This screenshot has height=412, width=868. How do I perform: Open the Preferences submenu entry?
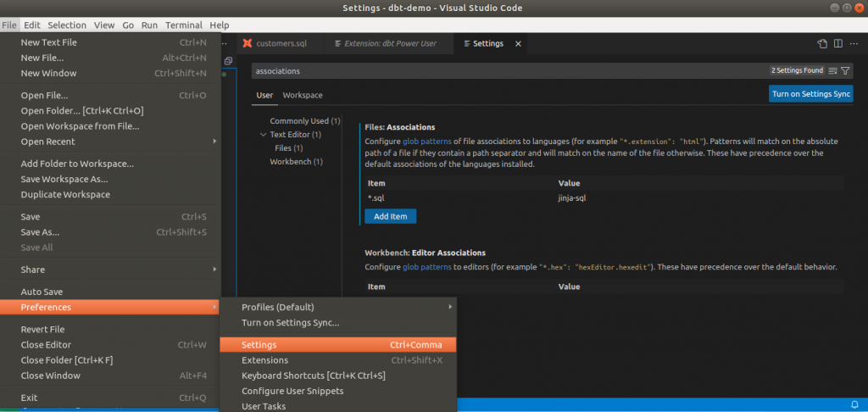(x=110, y=307)
